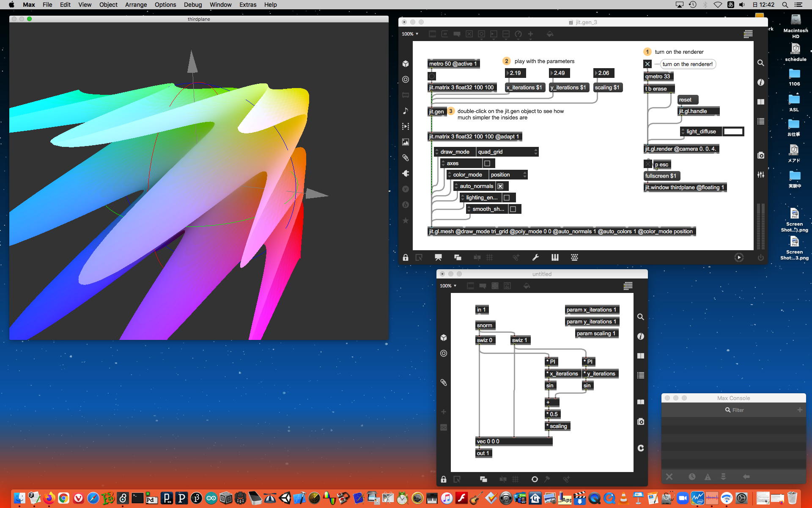Click the magnifier search icon in the jit.gen_3 sidebar
Viewport: 812px width, 508px height.
pyautogui.click(x=761, y=63)
